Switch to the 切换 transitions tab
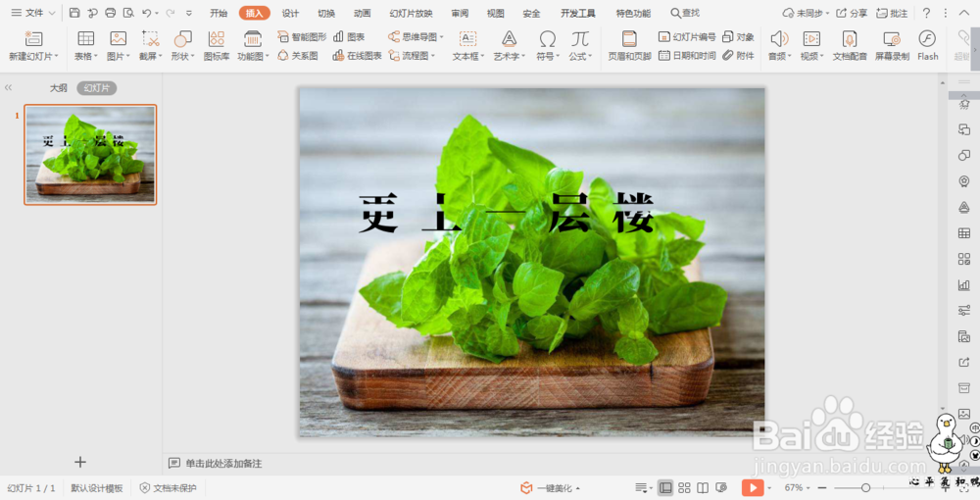The width and height of the screenshot is (980, 500). (326, 13)
